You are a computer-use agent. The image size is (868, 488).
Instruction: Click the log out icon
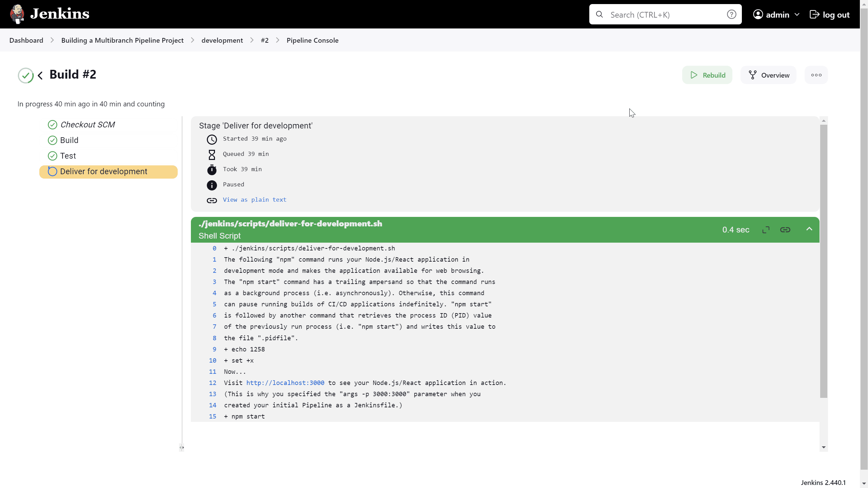pos(815,15)
